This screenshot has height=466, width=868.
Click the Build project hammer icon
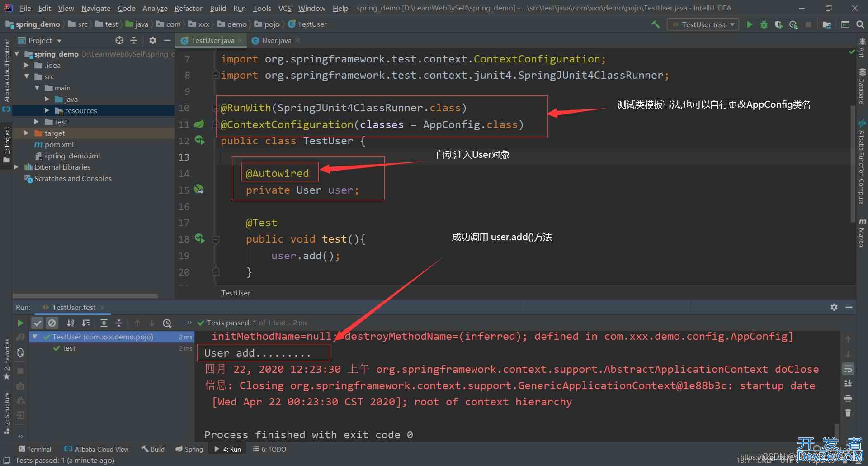[655, 24]
